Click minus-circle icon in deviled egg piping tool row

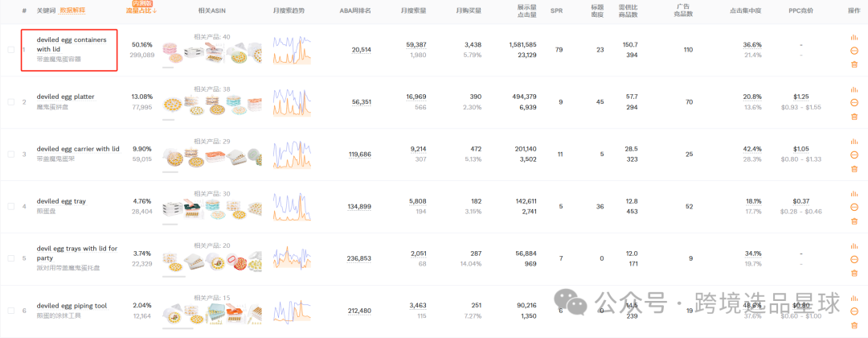pyautogui.click(x=854, y=311)
